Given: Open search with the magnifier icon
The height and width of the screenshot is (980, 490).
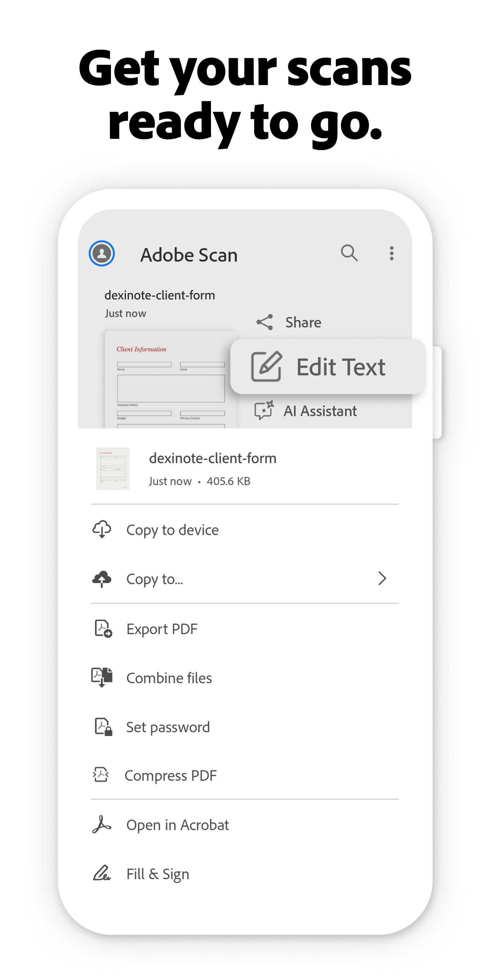Looking at the screenshot, I should coord(349,253).
